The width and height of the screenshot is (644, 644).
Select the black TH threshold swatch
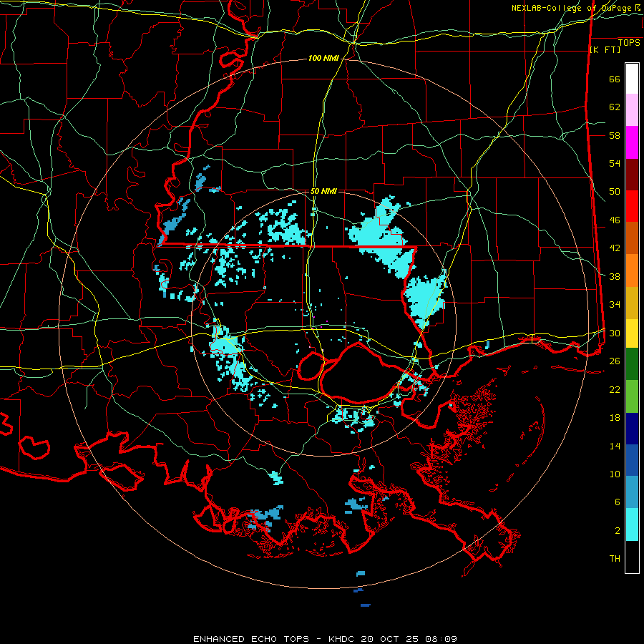coord(632,557)
